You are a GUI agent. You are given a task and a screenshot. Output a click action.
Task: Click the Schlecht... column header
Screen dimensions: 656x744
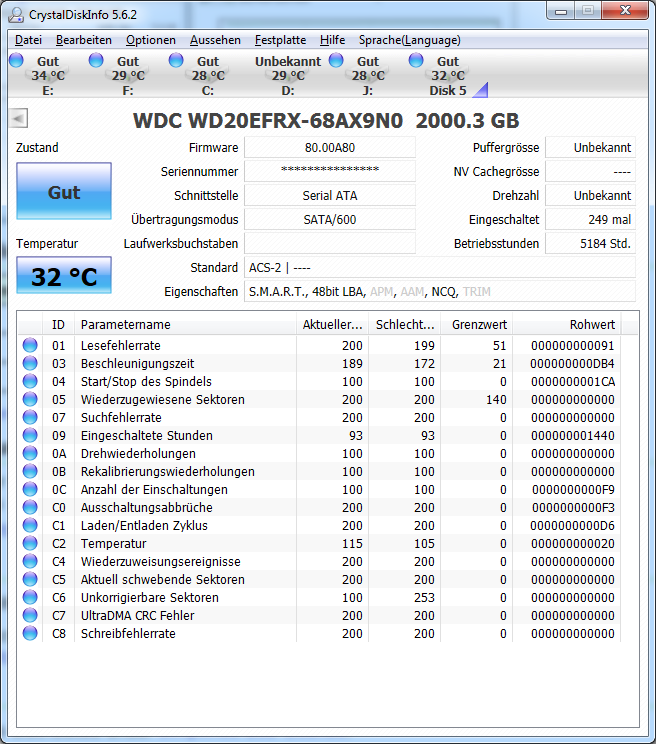click(405, 325)
